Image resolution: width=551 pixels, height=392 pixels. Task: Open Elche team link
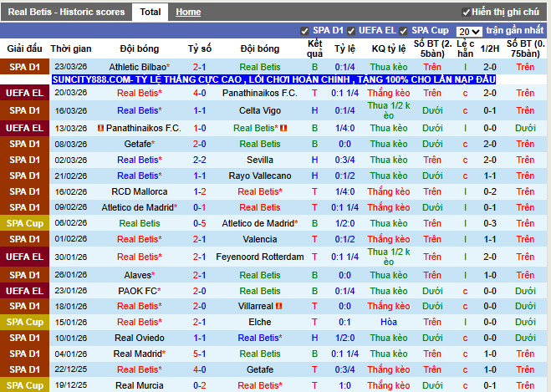tap(260, 322)
